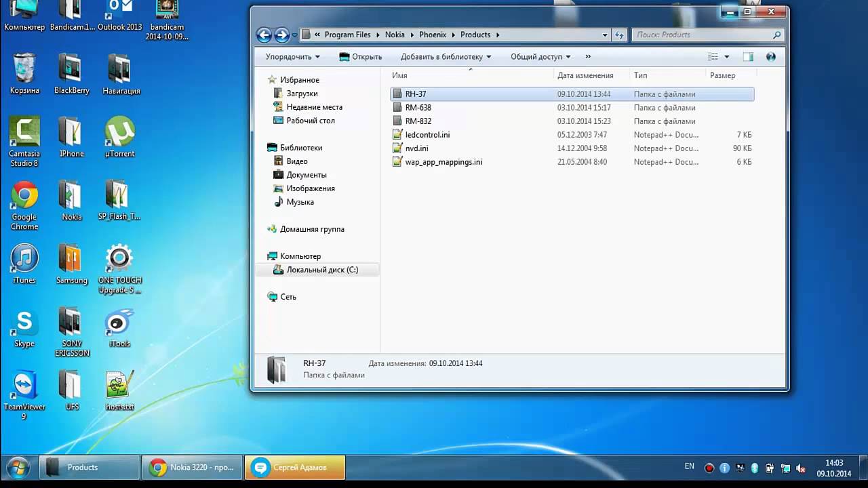Click the Nokia segment in the address bar

[x=395, y=35]
